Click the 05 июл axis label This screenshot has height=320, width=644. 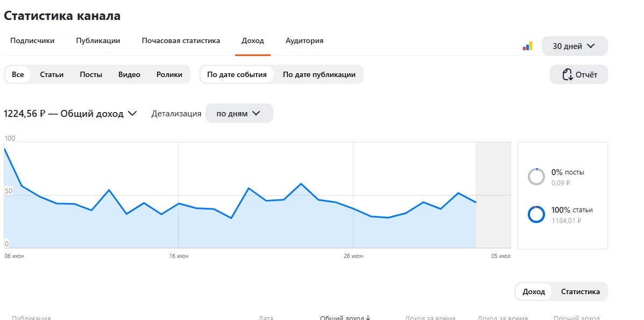pos(501,256)
